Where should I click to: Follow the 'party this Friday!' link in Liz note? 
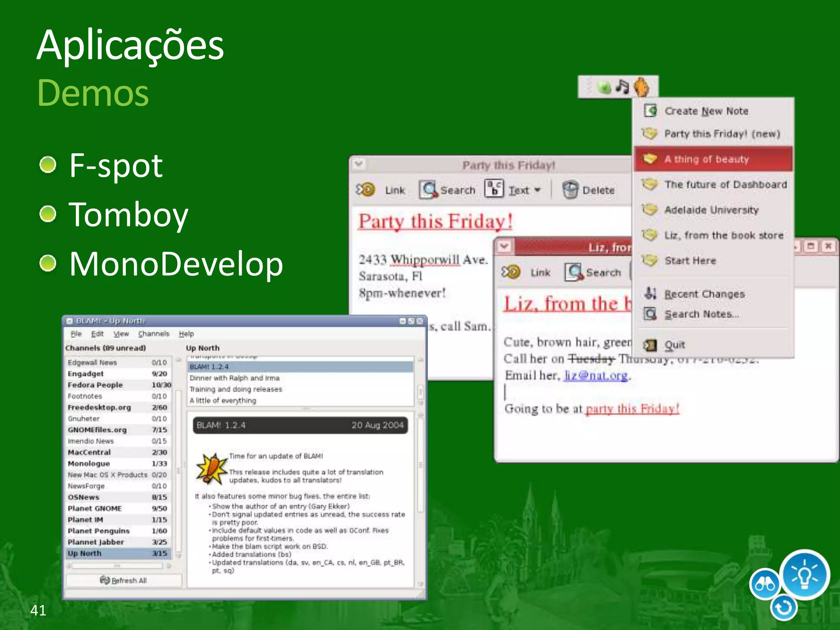(x=632, y=409)
